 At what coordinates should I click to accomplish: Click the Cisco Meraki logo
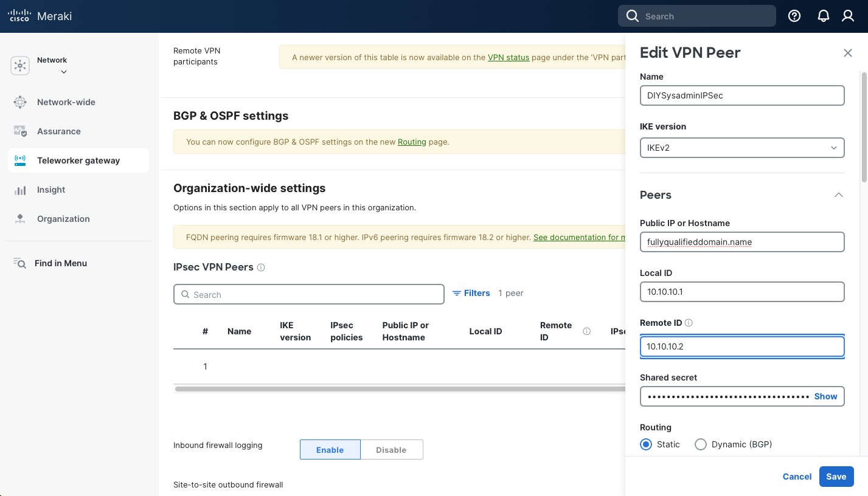click(x=40, y=16)
